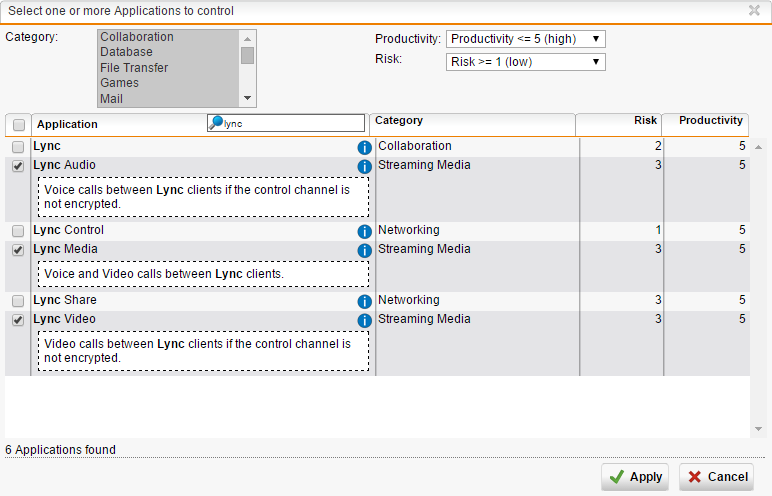The width and height of the screenshot is (772, 496).
Task: Select the Lync Media row name
Action: point(65,249)
